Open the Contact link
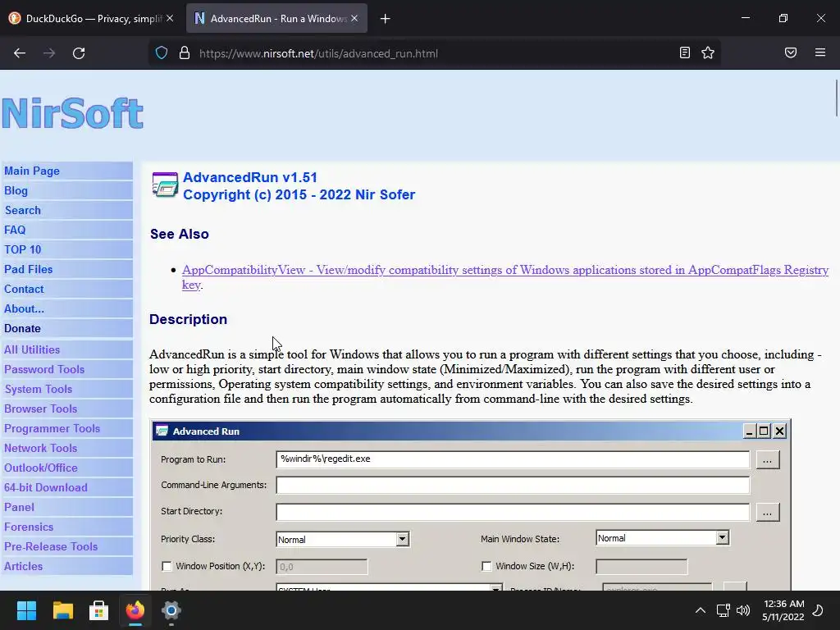Image resolution: width=840 pixels, height=630 pixels. (24, 290)
